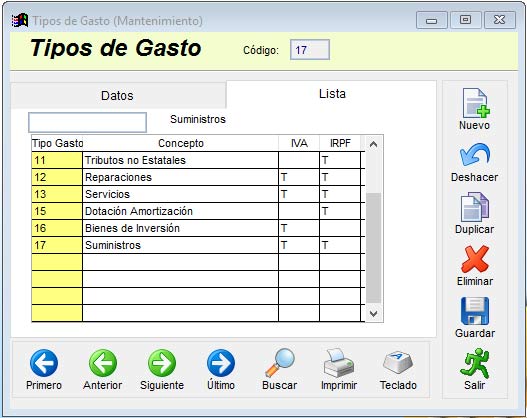The height and width of the screenshot is (418, 527).
Task: Select the Reparaciones row in the list
Action: point(198,177)
